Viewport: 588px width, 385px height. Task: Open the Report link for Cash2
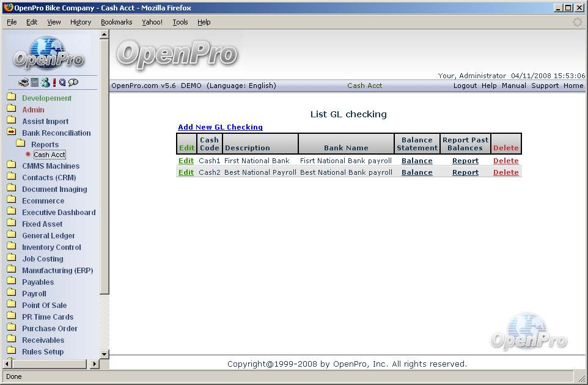click(465, 172)
